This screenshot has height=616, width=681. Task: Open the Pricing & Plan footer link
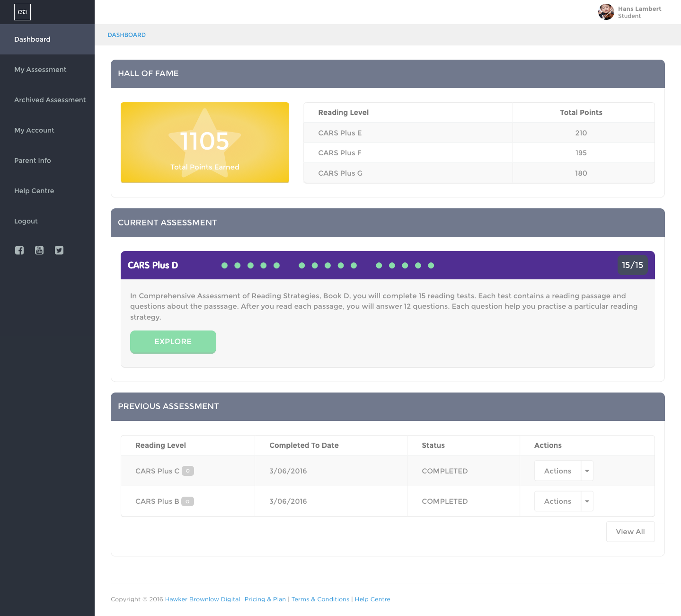coord(265,599)
